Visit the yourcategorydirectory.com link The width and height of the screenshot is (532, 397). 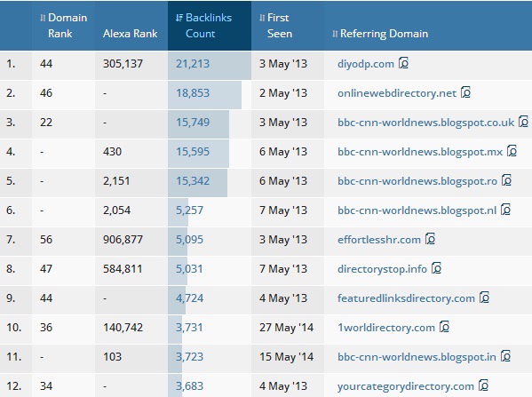click(406, 386)
